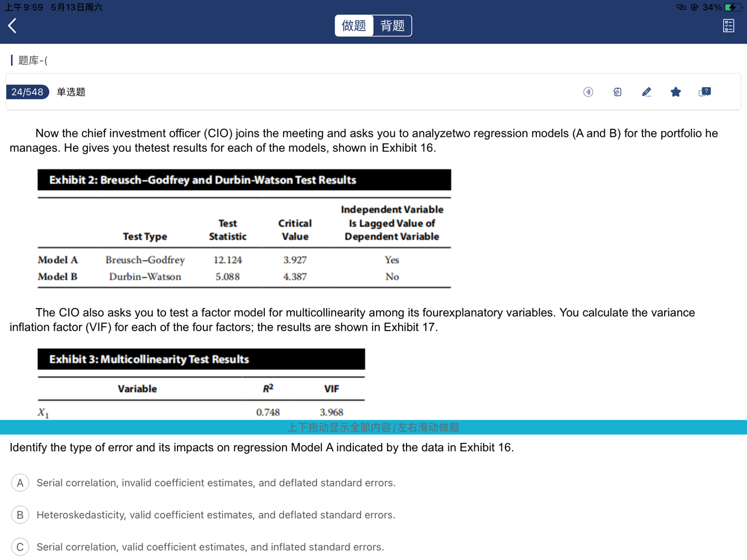747x560 pixels.
Task: Select answer option A
Action: point(20,483)
